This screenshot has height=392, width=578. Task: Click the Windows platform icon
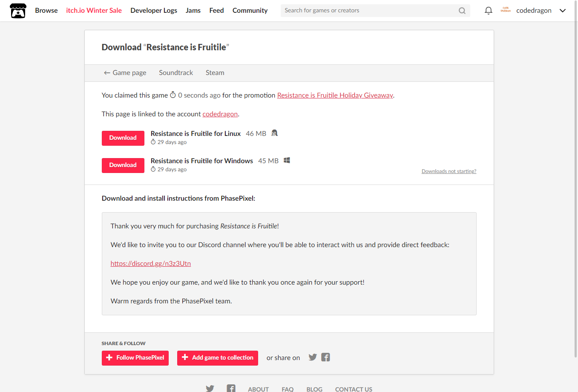coord(287,160)
